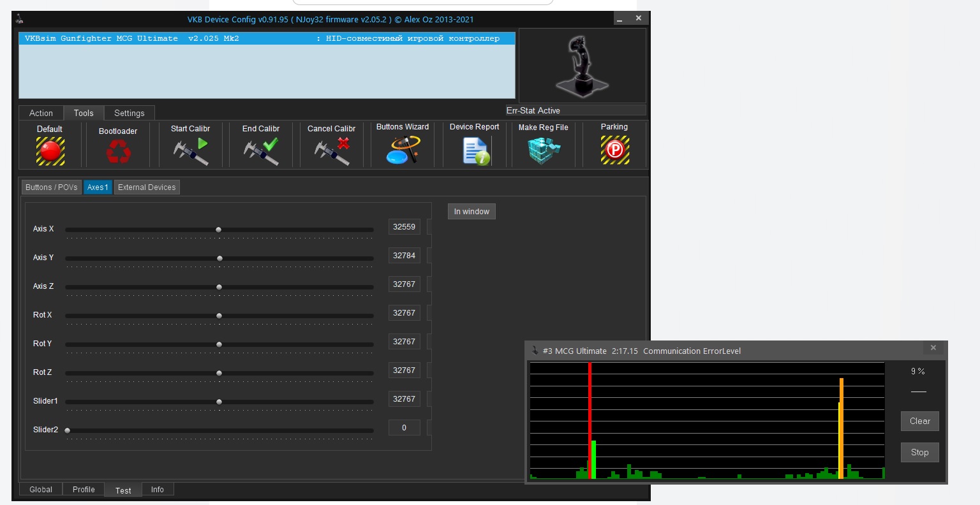The image size is (980, 505).
Task: Open the Settings tab
Action: click(130, 113)
